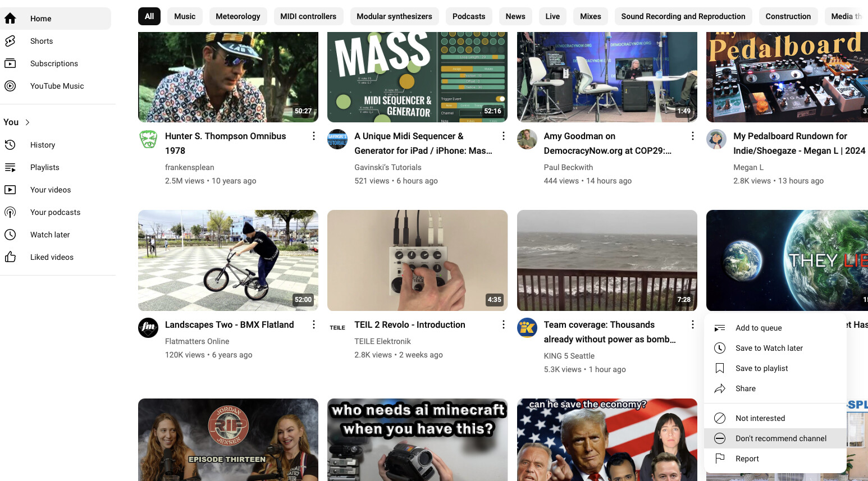Play the MASS Midi Sequencer thumbnail
Image resolution: width=868 pixels, height=481 pixels.
[417, 77]
